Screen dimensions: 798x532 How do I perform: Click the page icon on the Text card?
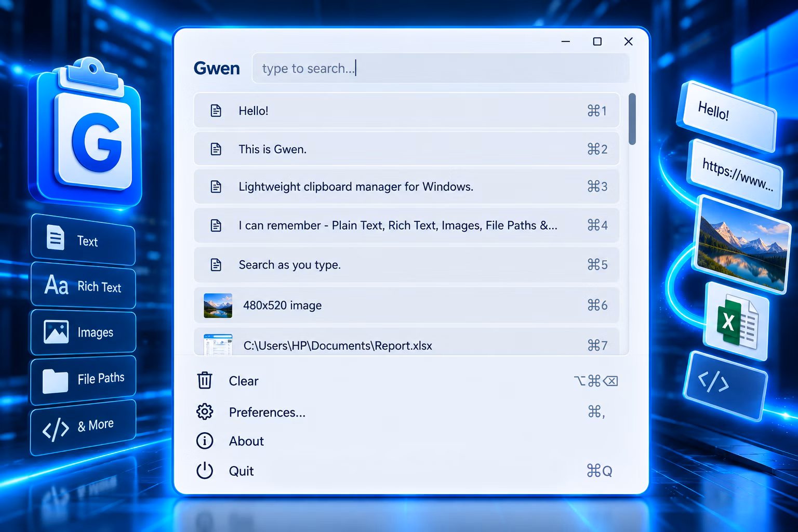click(55, 238)
